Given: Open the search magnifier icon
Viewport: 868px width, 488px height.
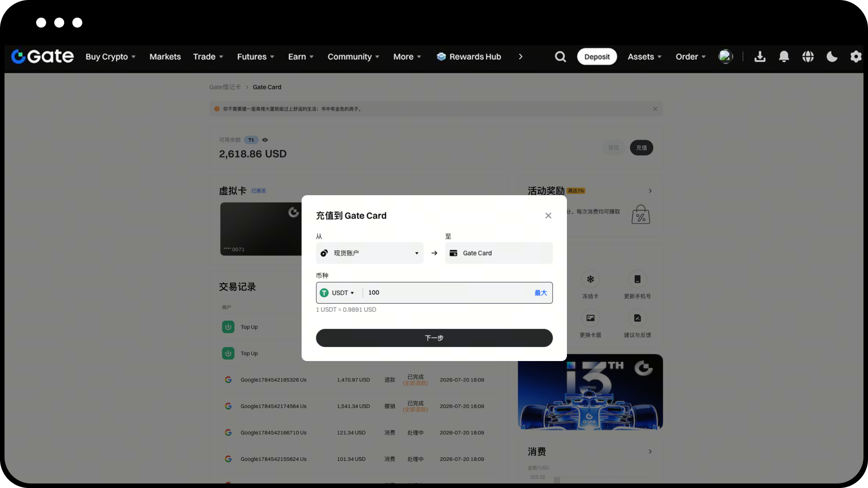Looking at the screenshot, I should pyautogui.click(x=560, y=56).
